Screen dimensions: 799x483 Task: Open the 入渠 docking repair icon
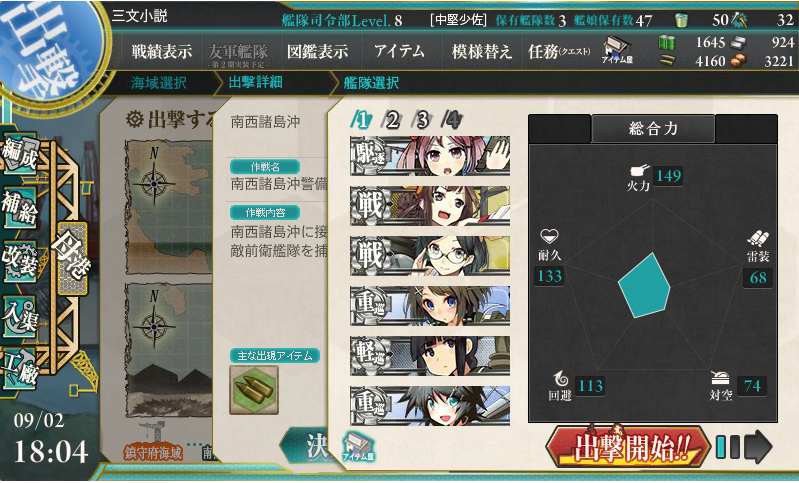click(20, 316)
